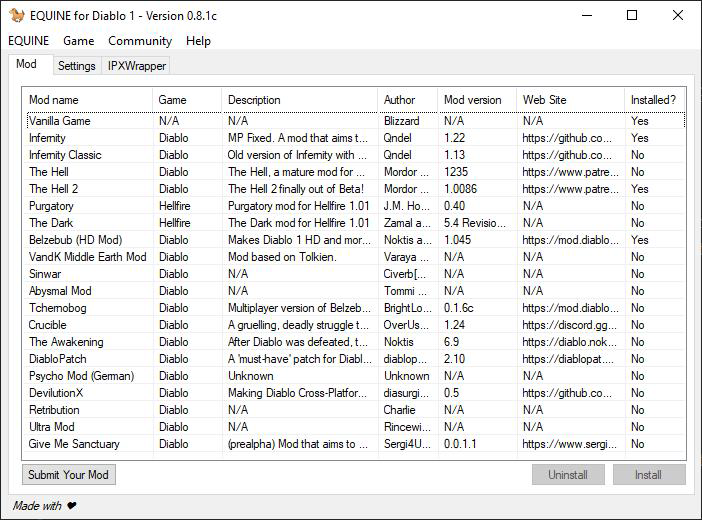
Task: Click the Uninstall button
Action: (568, 474)
